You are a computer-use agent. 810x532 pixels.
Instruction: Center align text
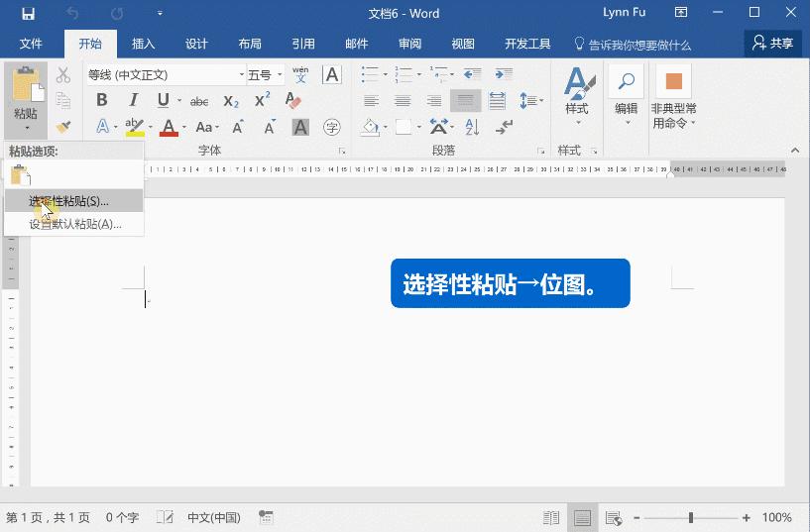[x=403, y=101]
